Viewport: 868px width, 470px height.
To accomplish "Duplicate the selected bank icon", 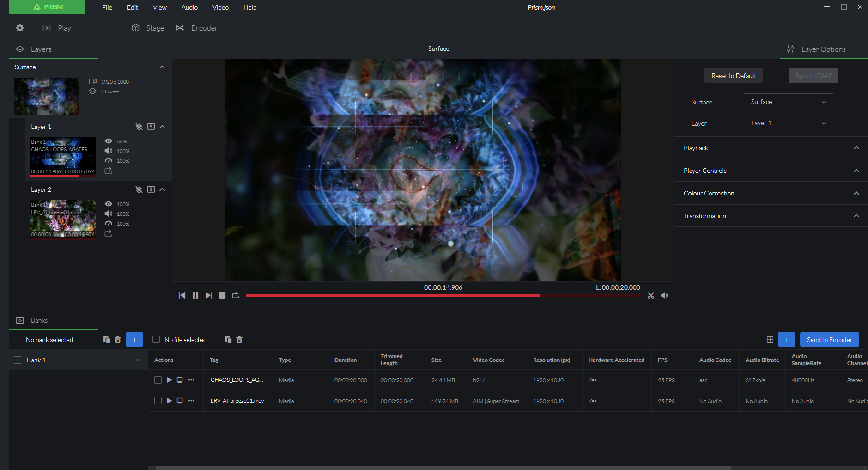I will (x=107, y=340).
